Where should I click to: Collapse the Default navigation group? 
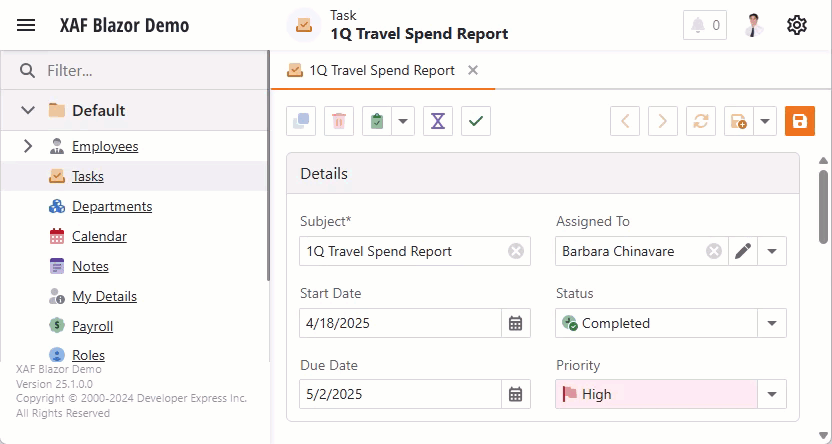pyautogui.click(x=28, y=110)
